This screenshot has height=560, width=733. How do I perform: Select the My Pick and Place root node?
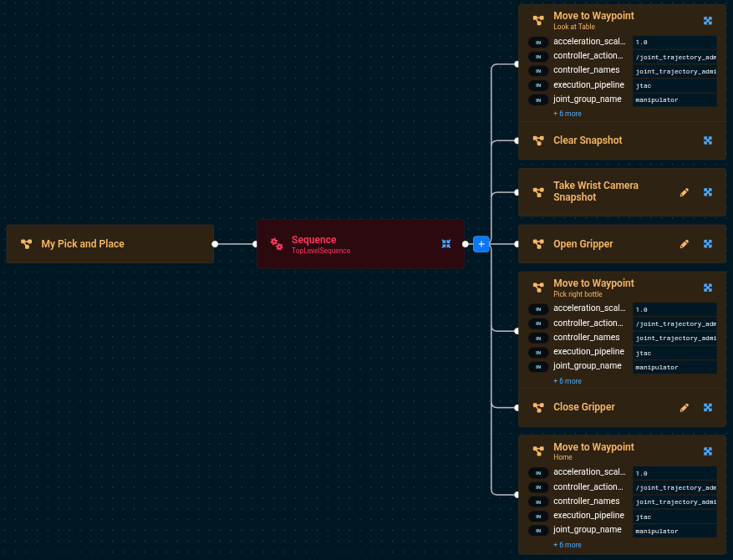click(109, 244)
